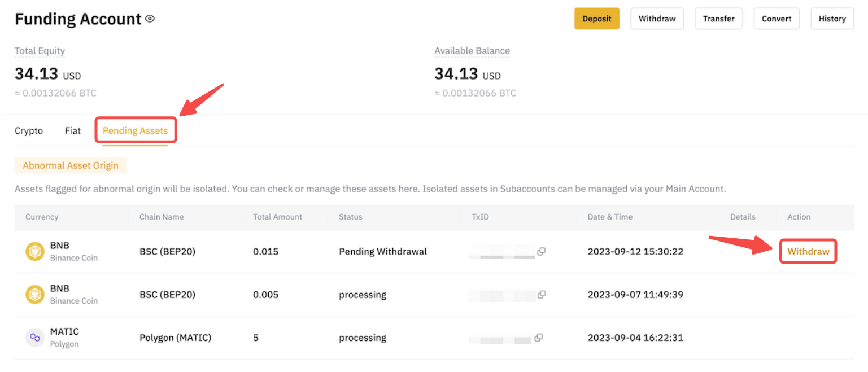Viewport: 868px width, 372px height.
Task: Click the BNB coin icon in second row
Action: [35, 295]
